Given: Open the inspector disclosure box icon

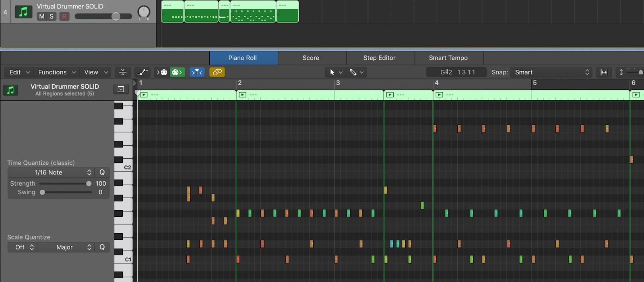Looking at the screenshot, I should pyautogui.click(x=121, y=89).
